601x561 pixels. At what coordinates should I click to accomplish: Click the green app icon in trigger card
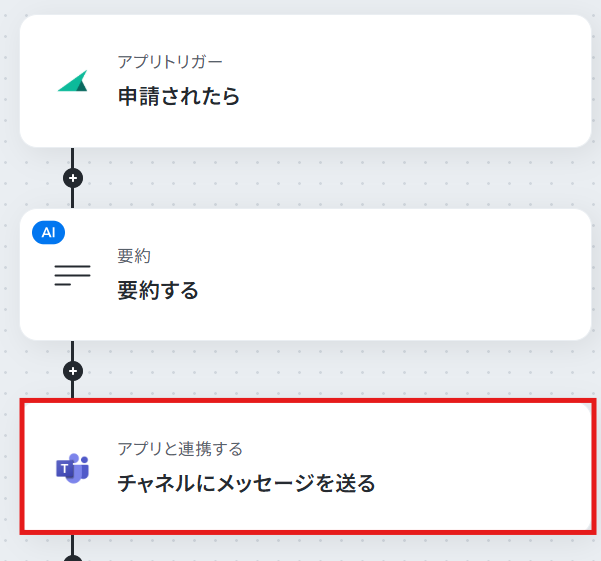pos(72,81)
